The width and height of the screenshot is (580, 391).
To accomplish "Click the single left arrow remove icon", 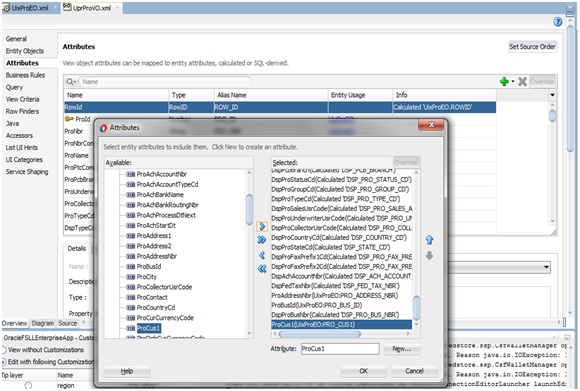I will (x=262, y=255).
